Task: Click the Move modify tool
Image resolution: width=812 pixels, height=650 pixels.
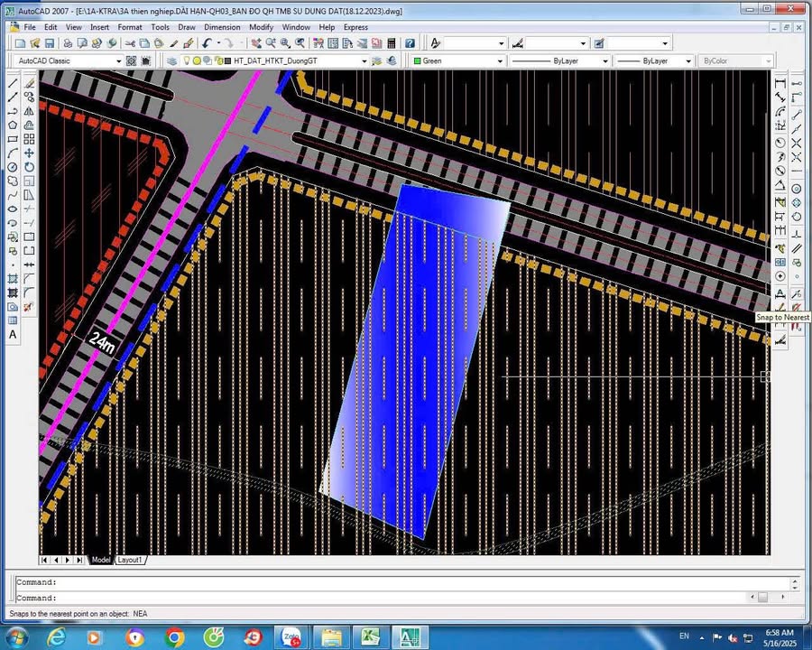Action: tap(29, 153)
